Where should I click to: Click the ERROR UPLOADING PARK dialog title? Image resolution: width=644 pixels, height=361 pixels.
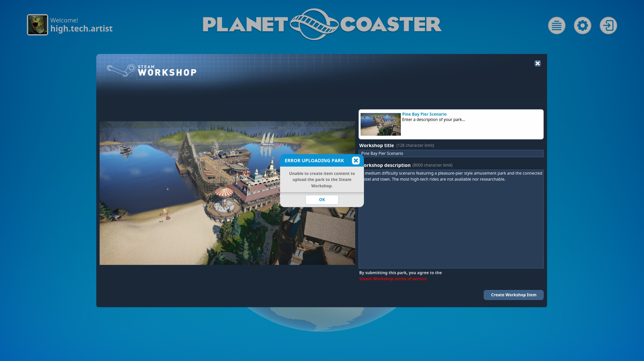(x=314, y=161)
